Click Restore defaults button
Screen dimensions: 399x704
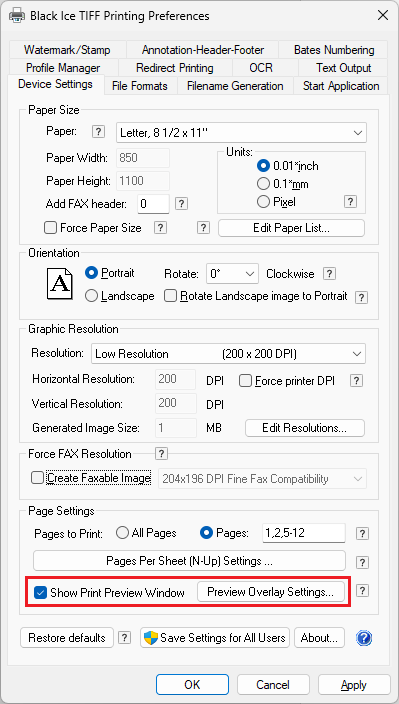click(67, 638)
